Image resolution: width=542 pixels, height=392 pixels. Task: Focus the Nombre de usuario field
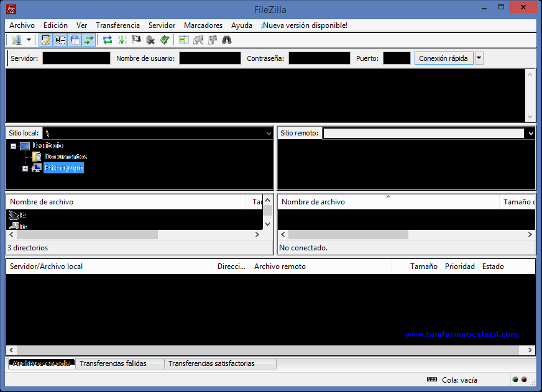[210, 58]
